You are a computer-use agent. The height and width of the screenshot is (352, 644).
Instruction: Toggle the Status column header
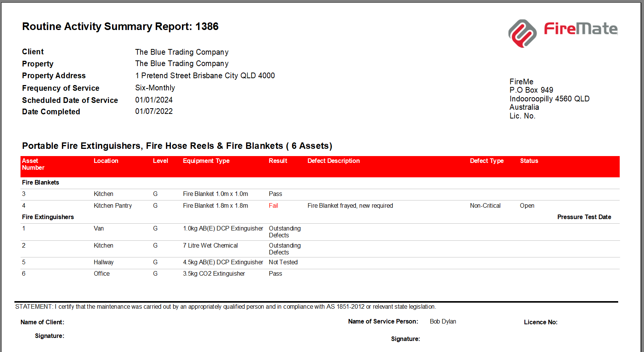tap(529, 161)
